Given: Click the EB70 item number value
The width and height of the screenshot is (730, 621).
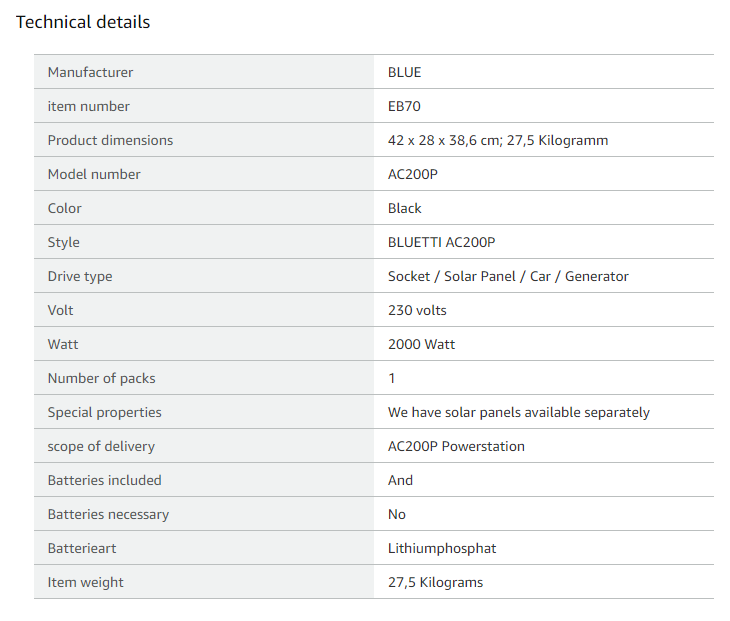Looking at the screenshot, I should tap(405, 106).
